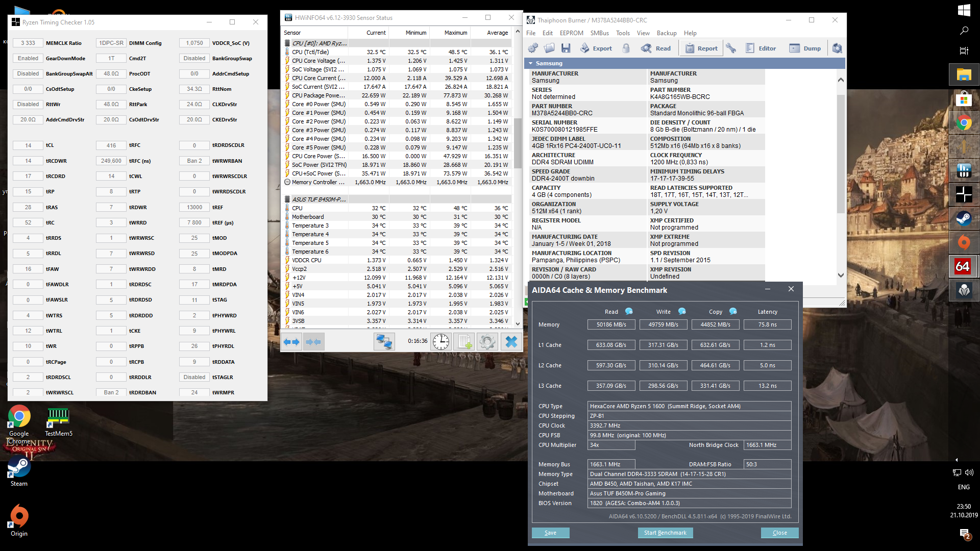Screen dimensions: 980x551
Task: Click the collapse columns arrows in HWiNFO
Action: click(313, 342)
